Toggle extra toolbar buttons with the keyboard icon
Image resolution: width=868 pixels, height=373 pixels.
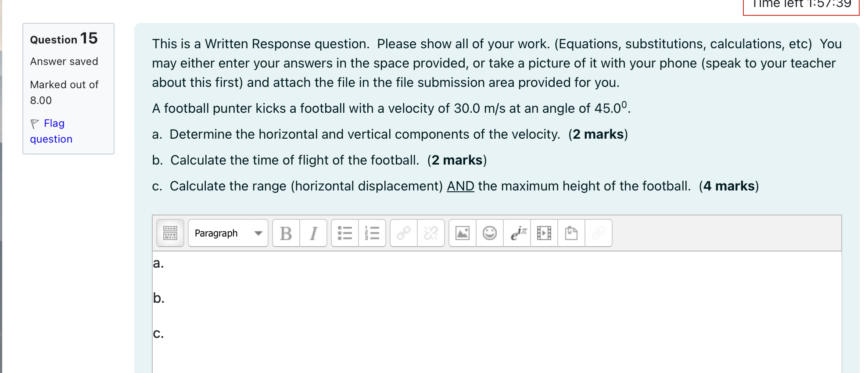[170, 233]
